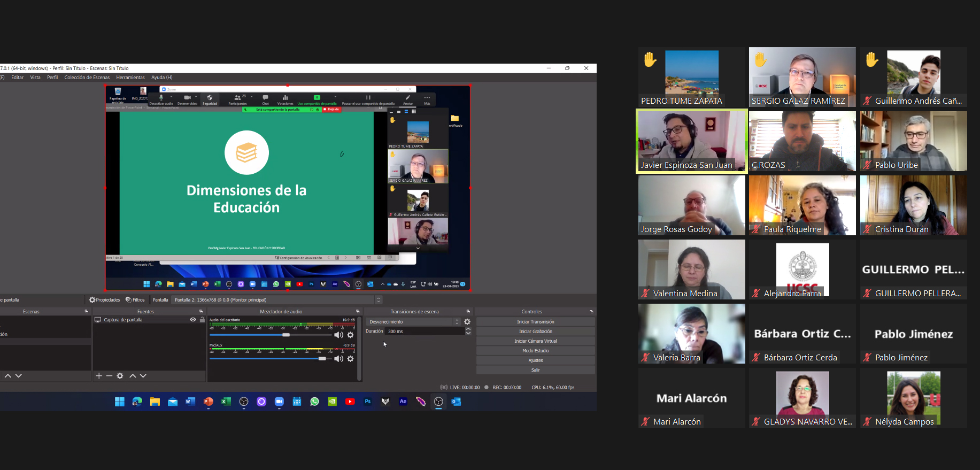This screenshot has height=470, width=980.
Task: Add a new source with the plus icon
Action: pyautogui.click(x=99, y=376)
